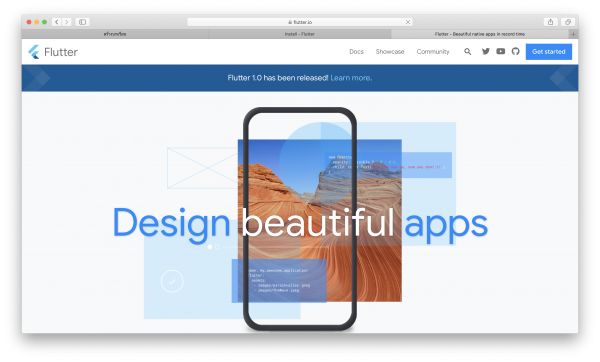600x362 pixels.
Task: Open Flutter's GitHub icon link
Action: 515,51
